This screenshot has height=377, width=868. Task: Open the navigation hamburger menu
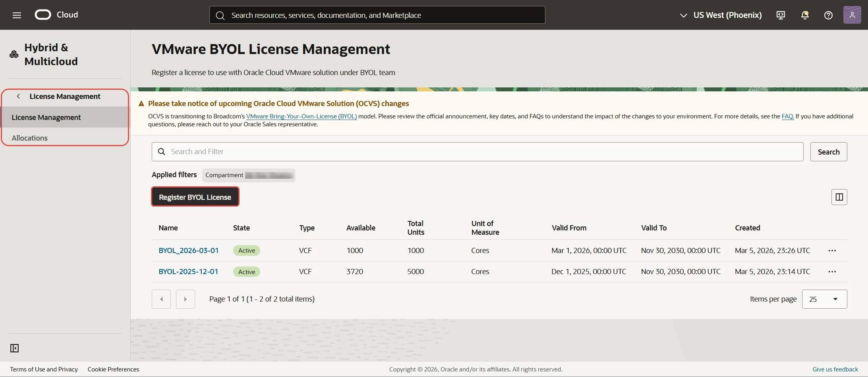[17, 15]
